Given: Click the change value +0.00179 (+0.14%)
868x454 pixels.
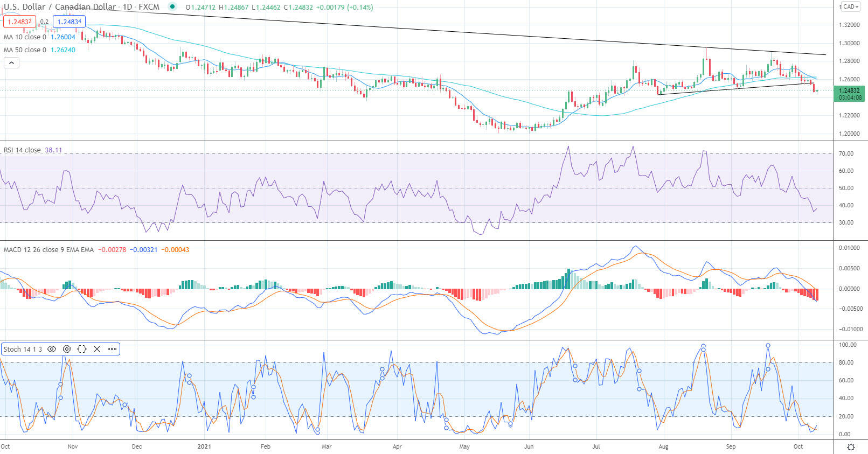Looking at the screenshot, I should [345, 8].
